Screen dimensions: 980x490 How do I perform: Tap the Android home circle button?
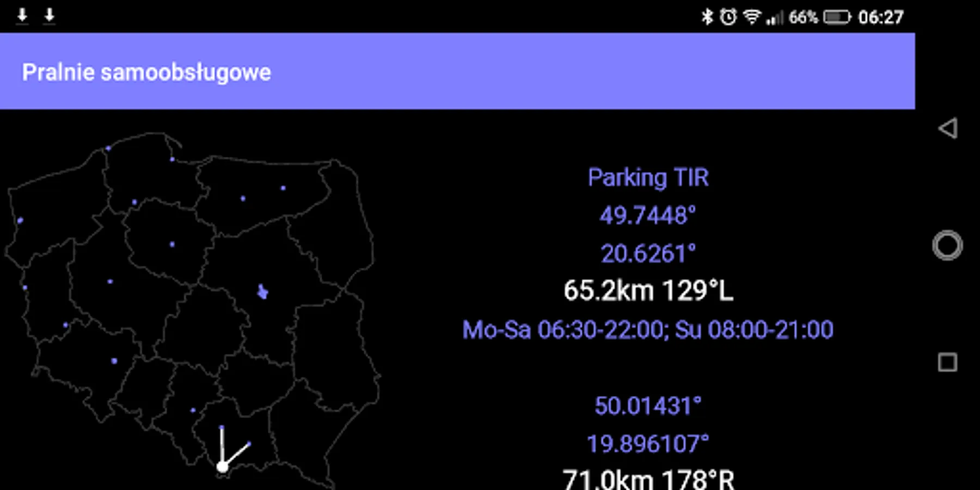click(947, 246)
